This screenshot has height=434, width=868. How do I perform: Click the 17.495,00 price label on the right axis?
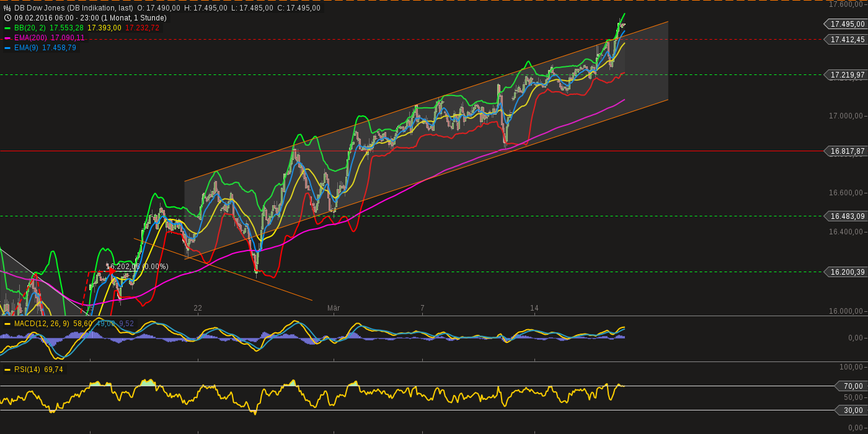pos(846,25)
